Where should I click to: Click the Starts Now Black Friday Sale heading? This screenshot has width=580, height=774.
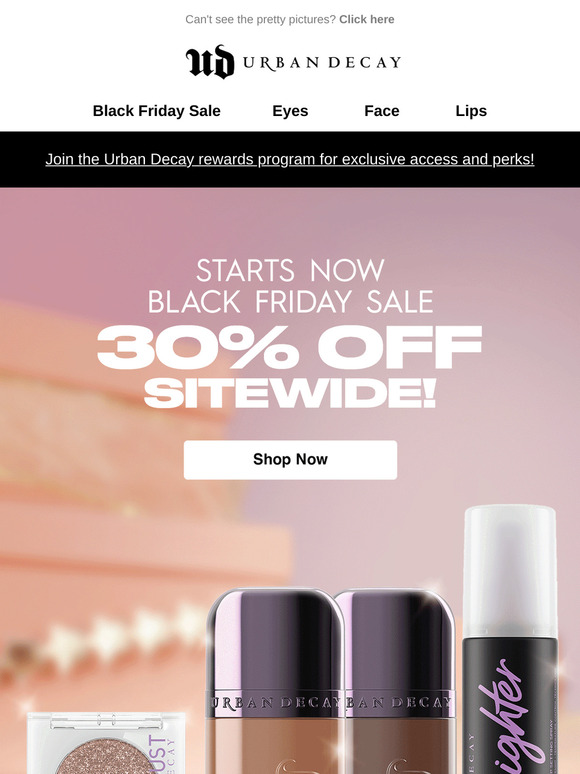pyautogui.click(x=290, y=286)
